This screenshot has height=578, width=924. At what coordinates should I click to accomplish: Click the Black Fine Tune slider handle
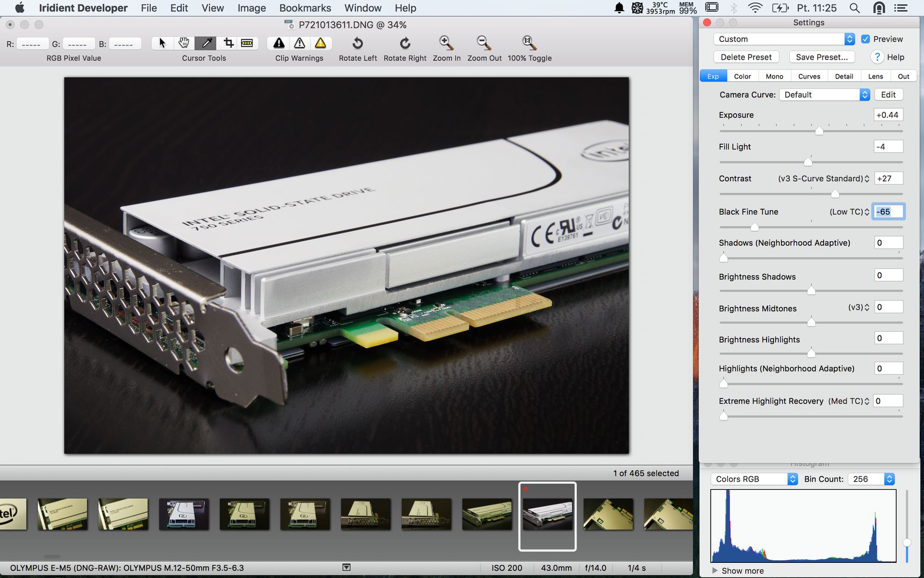(x=754, y=227)
